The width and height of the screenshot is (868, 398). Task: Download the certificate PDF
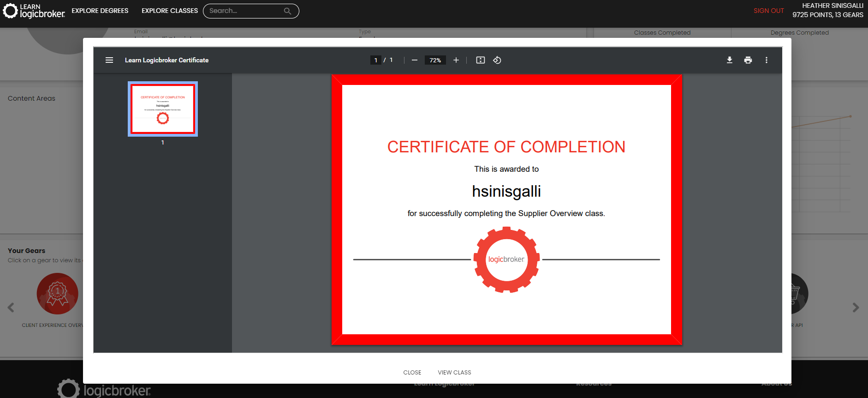click(730, 60)
